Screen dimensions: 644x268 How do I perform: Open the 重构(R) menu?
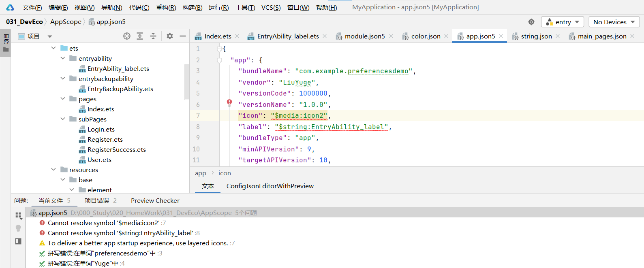(x=166, y=7)
